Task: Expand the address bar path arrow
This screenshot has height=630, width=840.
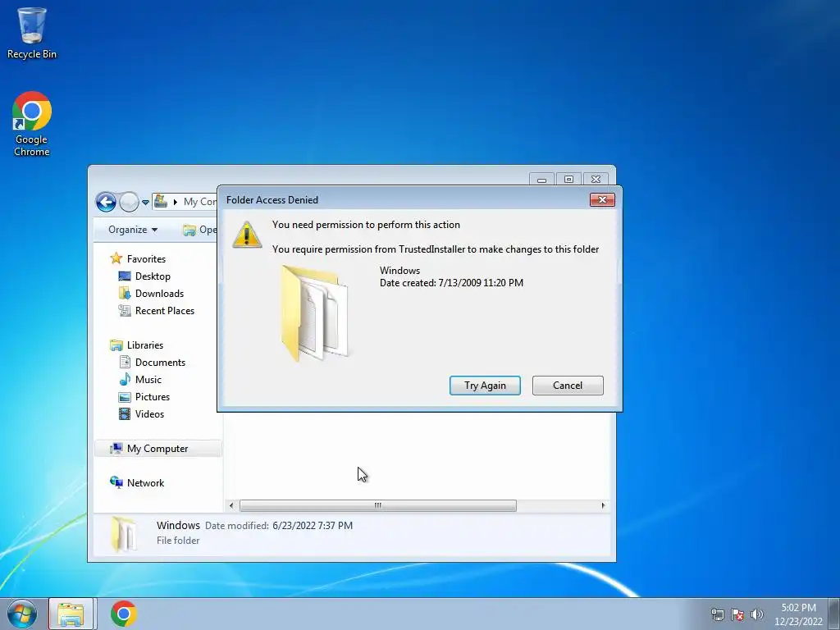Action: [176, 202]
